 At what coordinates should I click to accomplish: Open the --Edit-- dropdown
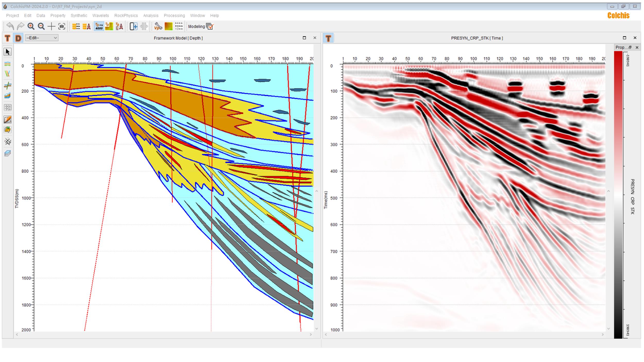(42, 38)
